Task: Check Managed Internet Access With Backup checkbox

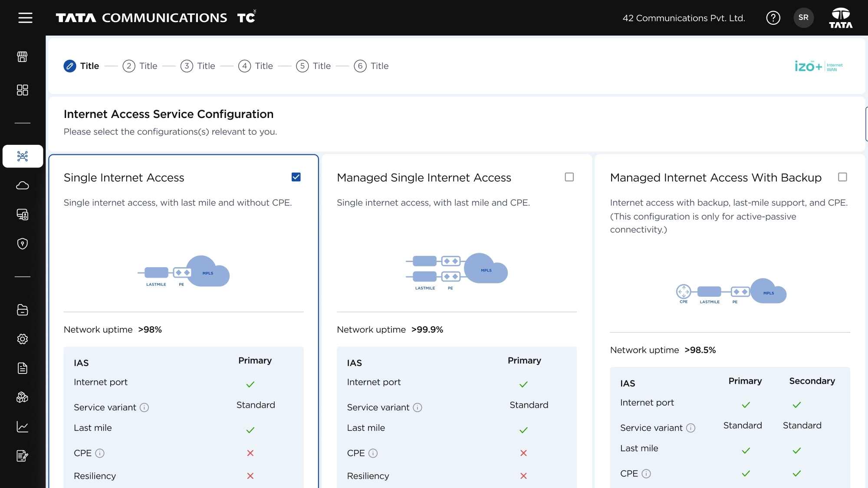Action: 842,177
